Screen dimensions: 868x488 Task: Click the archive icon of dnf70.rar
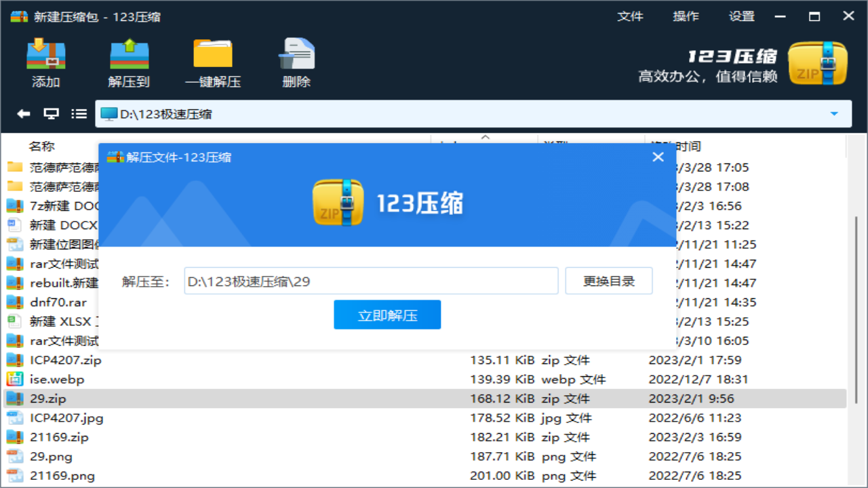click(x=15, y=302)
